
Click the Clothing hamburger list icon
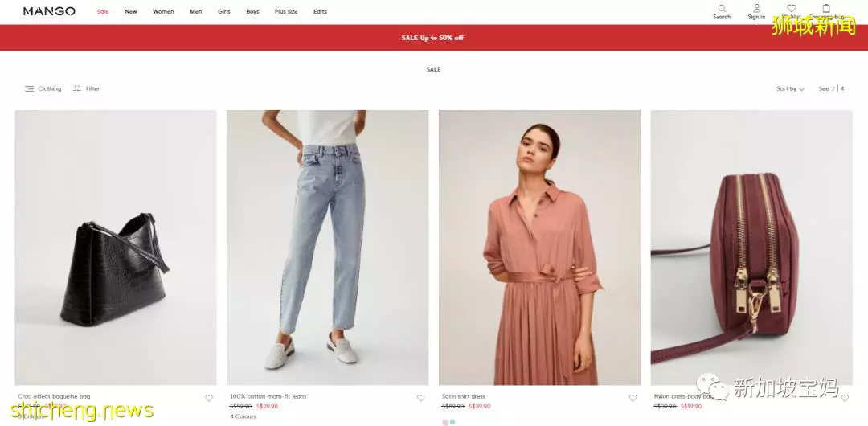tap(30, 88)
